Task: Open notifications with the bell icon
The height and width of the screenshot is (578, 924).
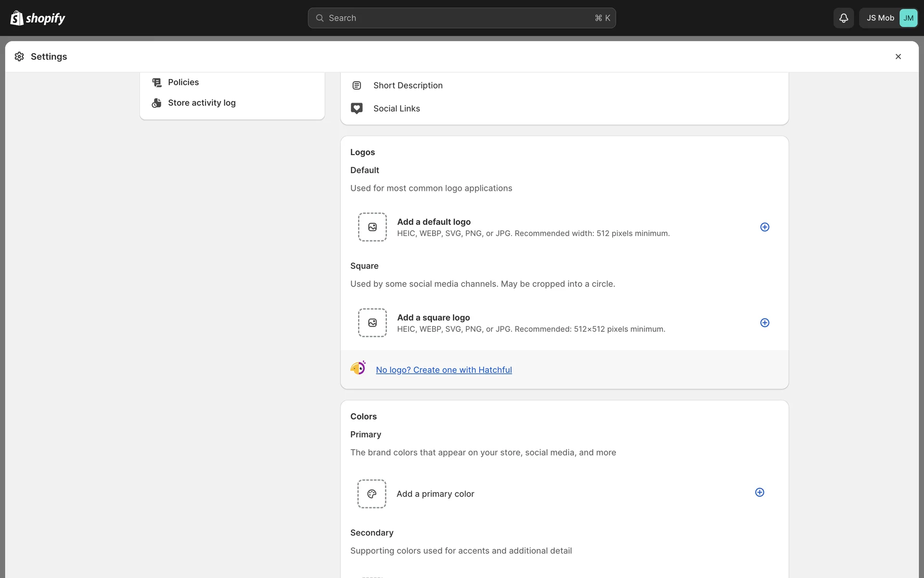Action: 843,18
